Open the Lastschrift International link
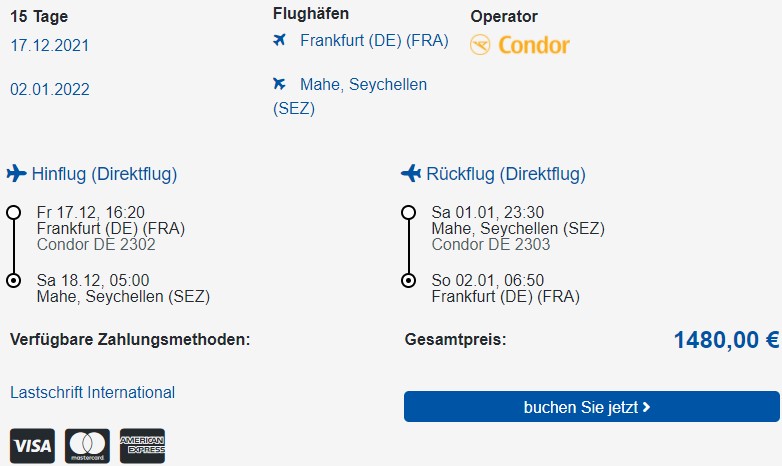The image size is (782, 466). pos(92,392)
